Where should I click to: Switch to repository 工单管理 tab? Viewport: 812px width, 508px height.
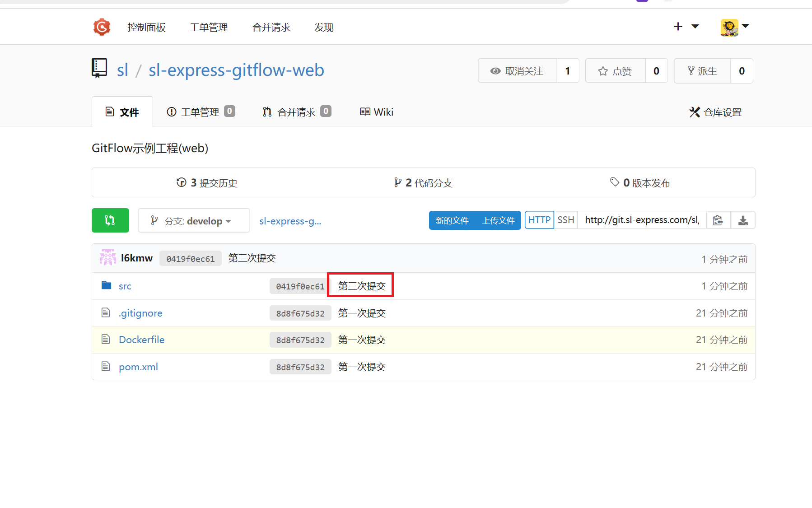point(201,112)
